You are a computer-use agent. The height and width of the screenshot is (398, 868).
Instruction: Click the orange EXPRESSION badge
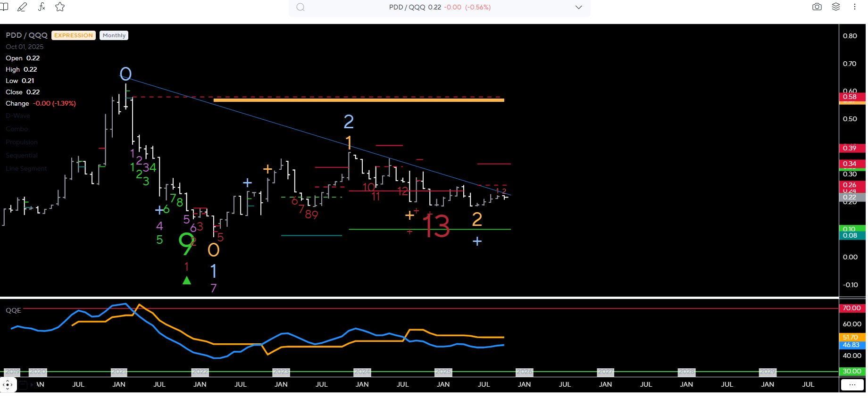(74, 35)
